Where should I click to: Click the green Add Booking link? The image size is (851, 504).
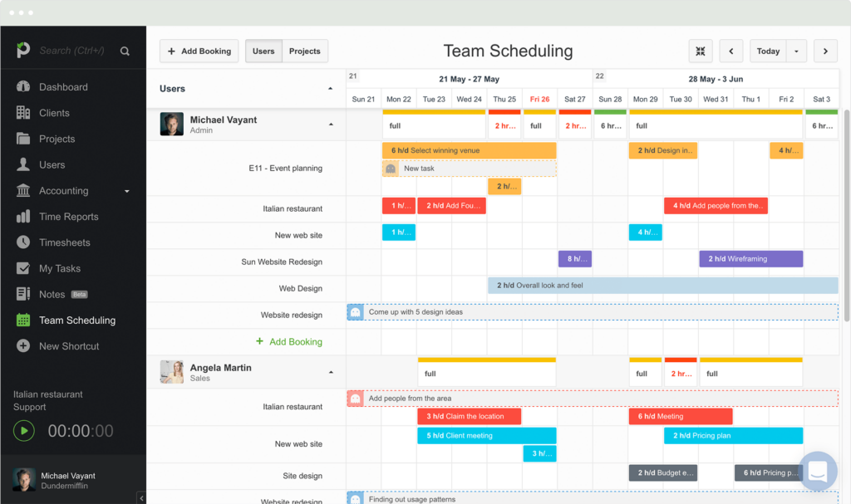(x=289, y=342)
